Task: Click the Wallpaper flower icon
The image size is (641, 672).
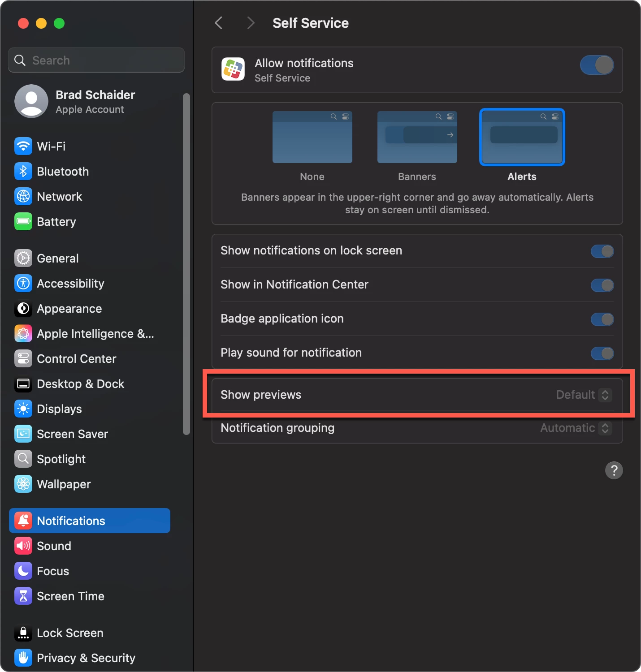Action: 23,484
